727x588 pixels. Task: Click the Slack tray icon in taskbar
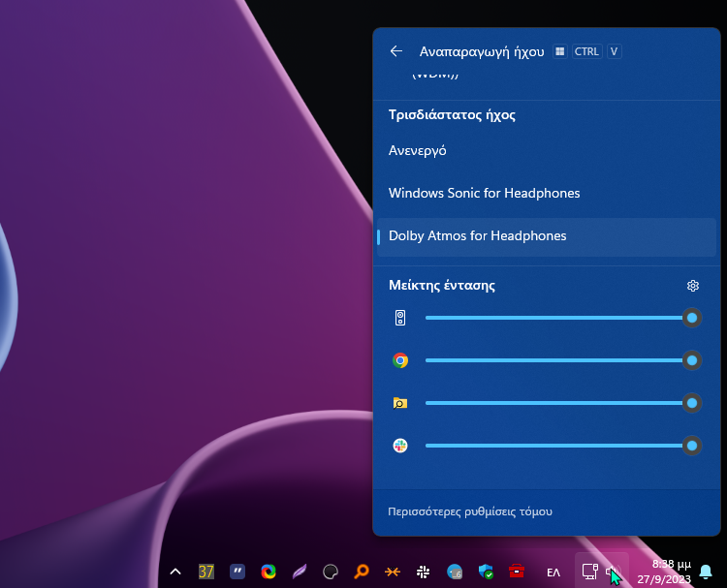coord(424,573)
